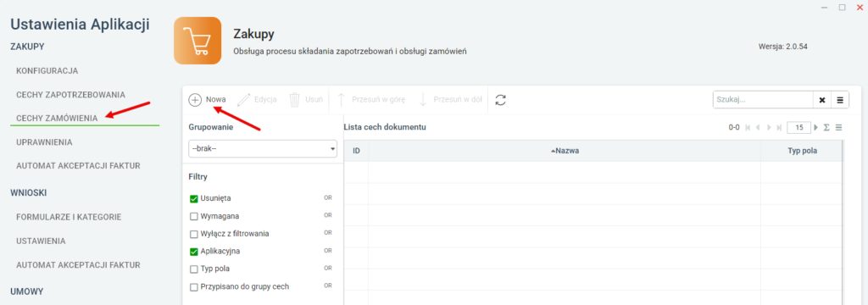Uncheck the Aplikacyjna filter checkbox

click(x=194, y=252)
